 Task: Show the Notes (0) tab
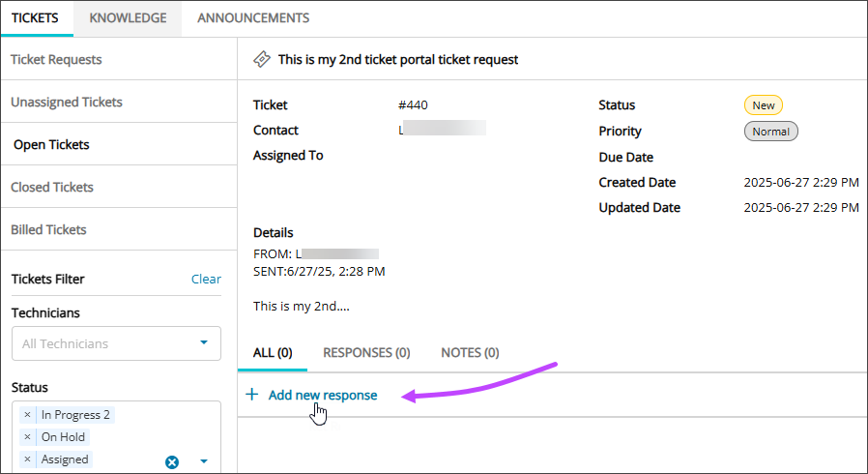pos(470,353)
